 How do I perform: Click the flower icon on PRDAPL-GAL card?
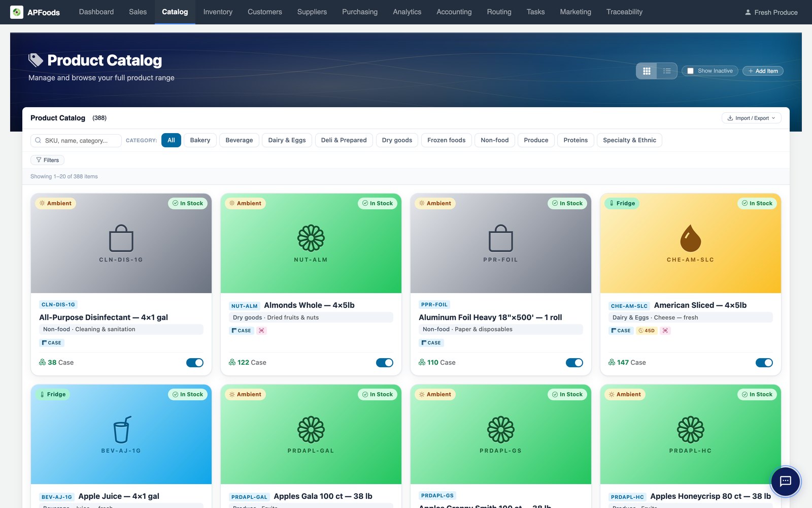click(311, 429)
